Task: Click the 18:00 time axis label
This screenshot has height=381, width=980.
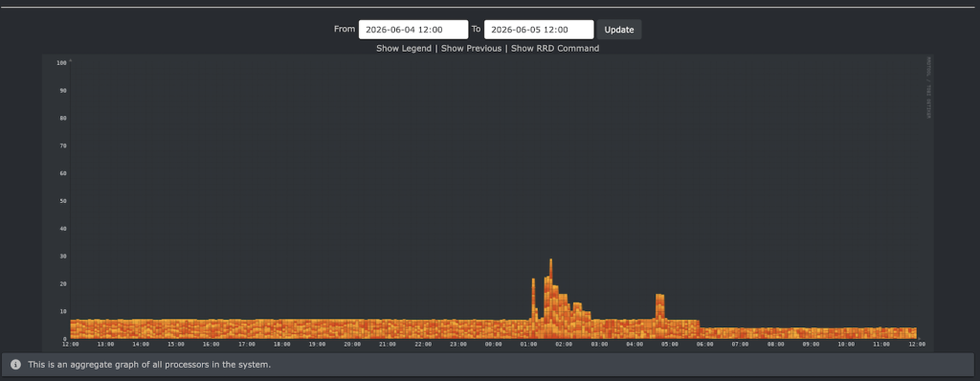Action: (x=282, y=344)
